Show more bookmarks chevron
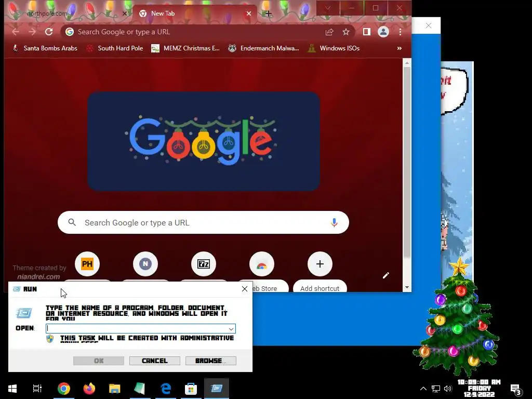The image size is (532, 399). click(x=400, y=48)
